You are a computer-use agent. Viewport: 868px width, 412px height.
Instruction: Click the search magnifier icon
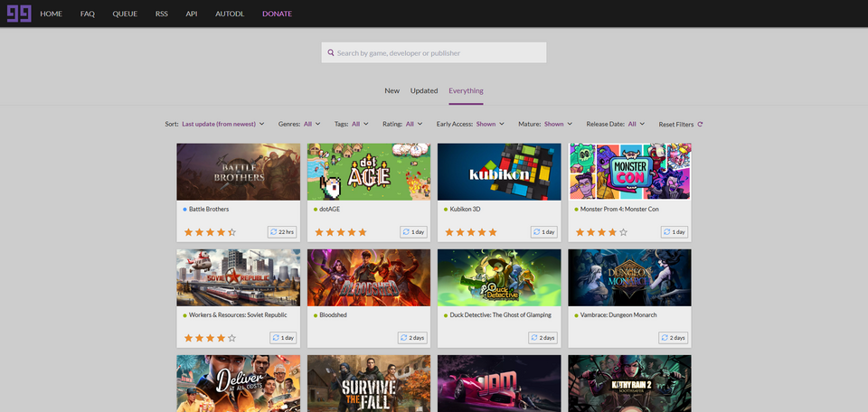(331, 53)
